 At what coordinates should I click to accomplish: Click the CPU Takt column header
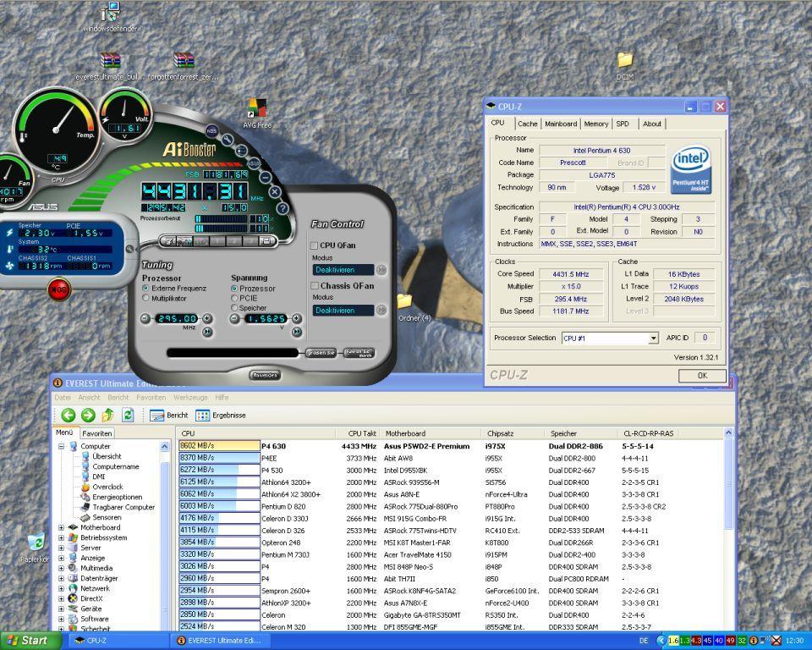pos(358,433)
